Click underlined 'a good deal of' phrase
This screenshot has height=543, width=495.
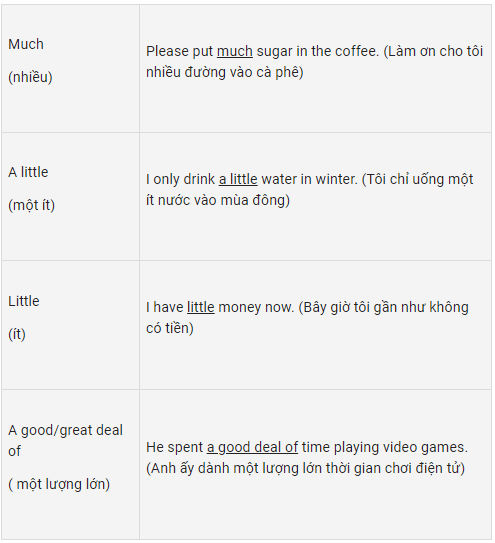point(253,447)
